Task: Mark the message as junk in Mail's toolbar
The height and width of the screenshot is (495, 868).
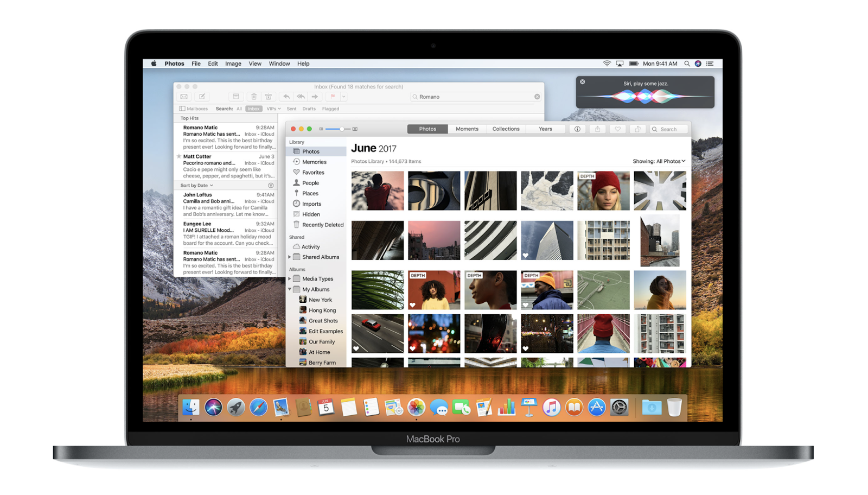Action: pyautogui.click(x=269, y=97)
